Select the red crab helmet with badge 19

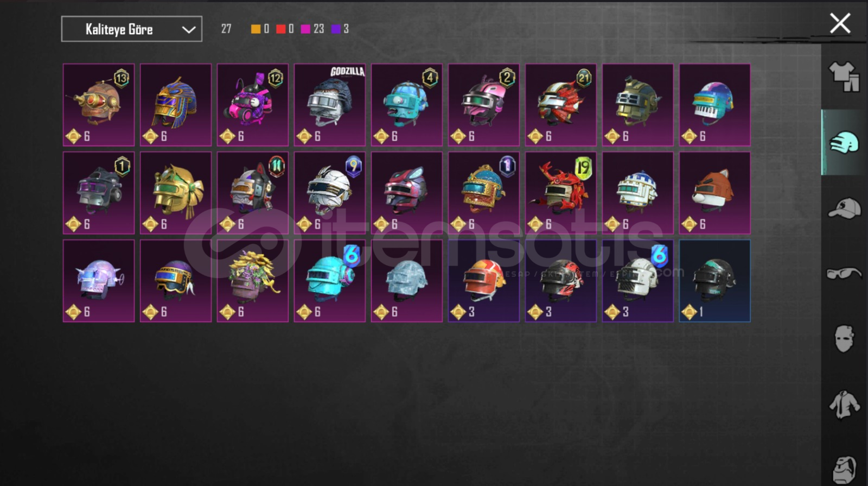561,193
